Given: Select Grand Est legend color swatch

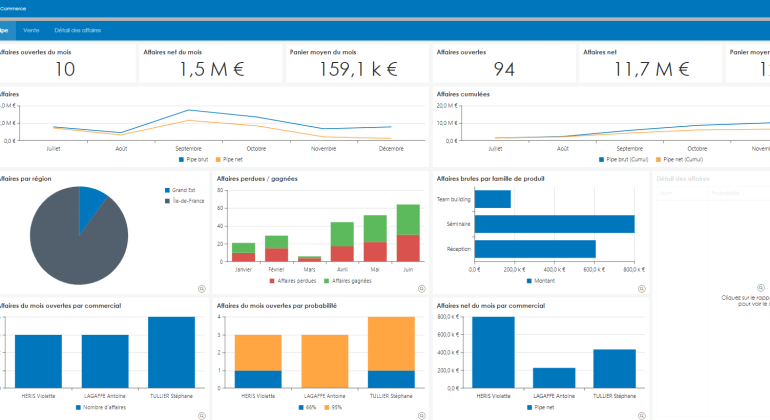Looking at the screenshot, I should 167,190.
